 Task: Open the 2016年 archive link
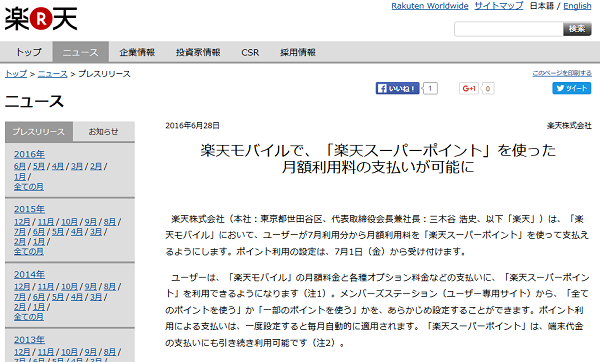pyautogui.click(x=29, y=154)
